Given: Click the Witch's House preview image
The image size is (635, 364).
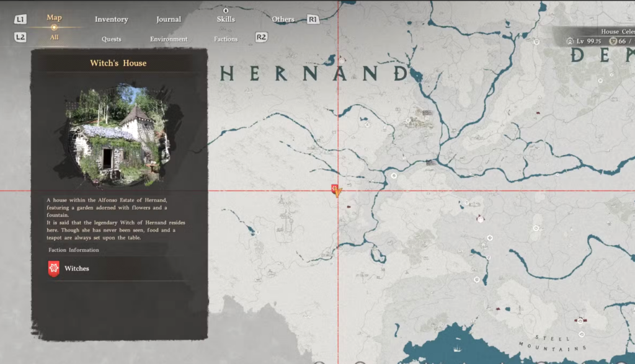Looking at the screenshot, I should (x=118, y=135).
